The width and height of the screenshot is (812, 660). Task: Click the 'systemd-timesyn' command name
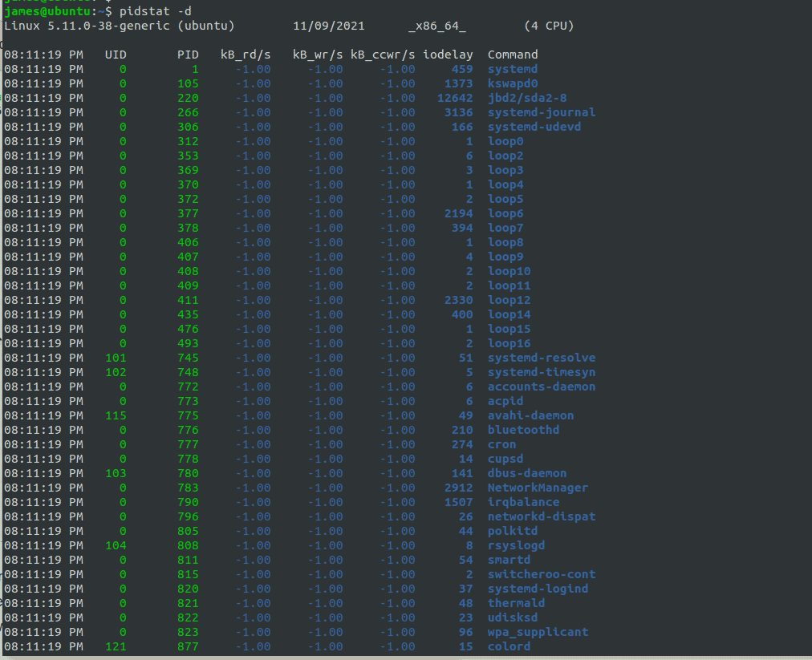pos(542,373)
